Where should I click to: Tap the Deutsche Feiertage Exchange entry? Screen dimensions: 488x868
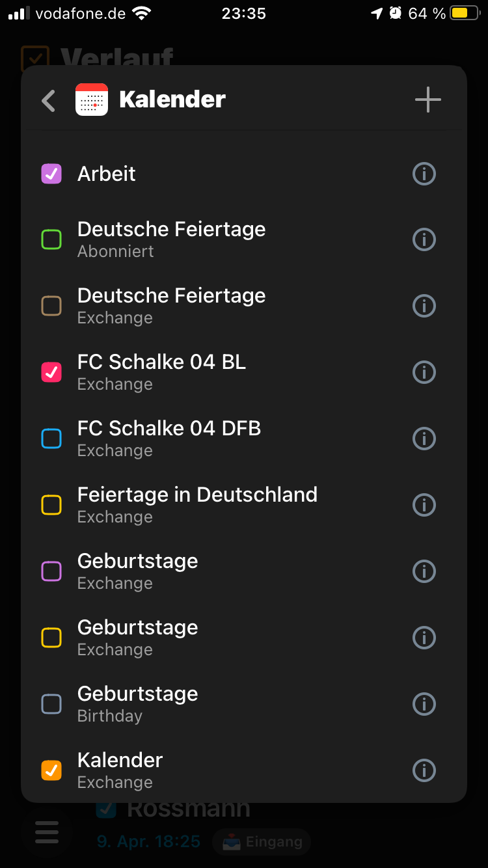(x=171, y=305)
